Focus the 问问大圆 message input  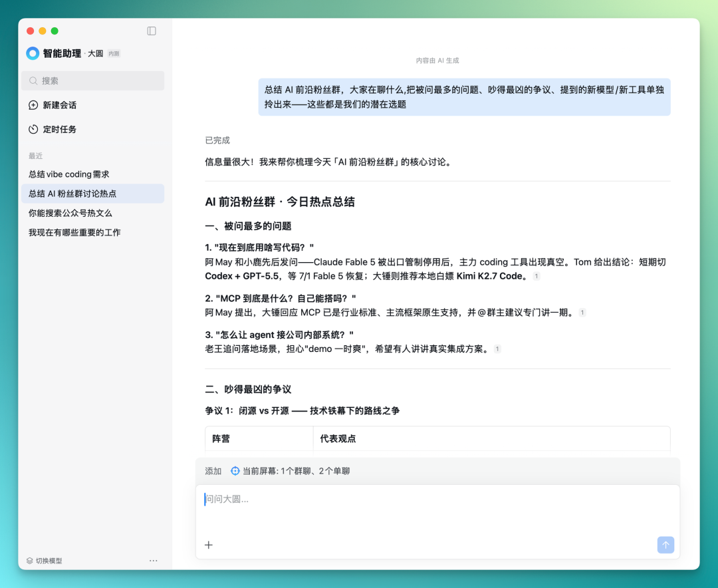[x=437, y=522]
